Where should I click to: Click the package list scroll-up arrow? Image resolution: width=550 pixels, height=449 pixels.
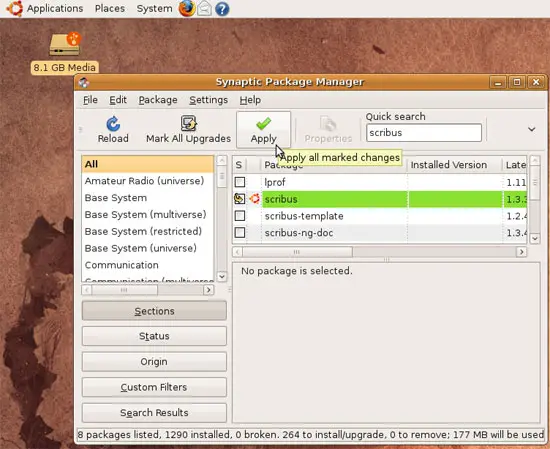point(535,161)
